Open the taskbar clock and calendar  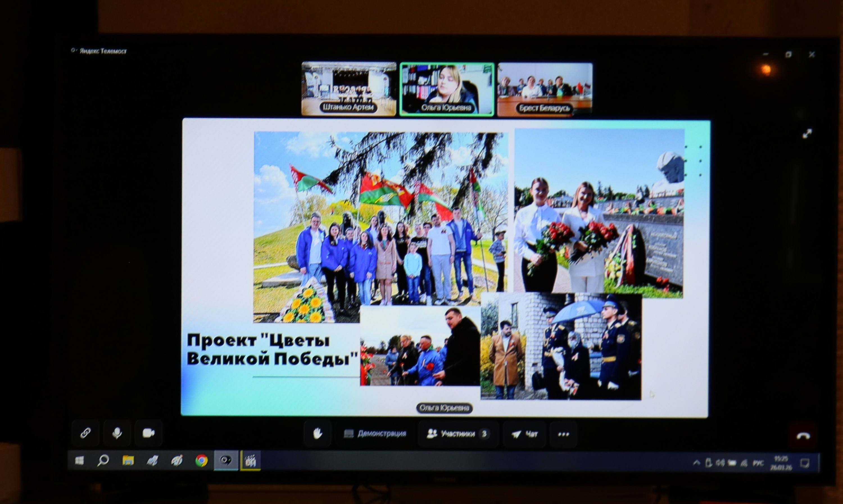781,463
